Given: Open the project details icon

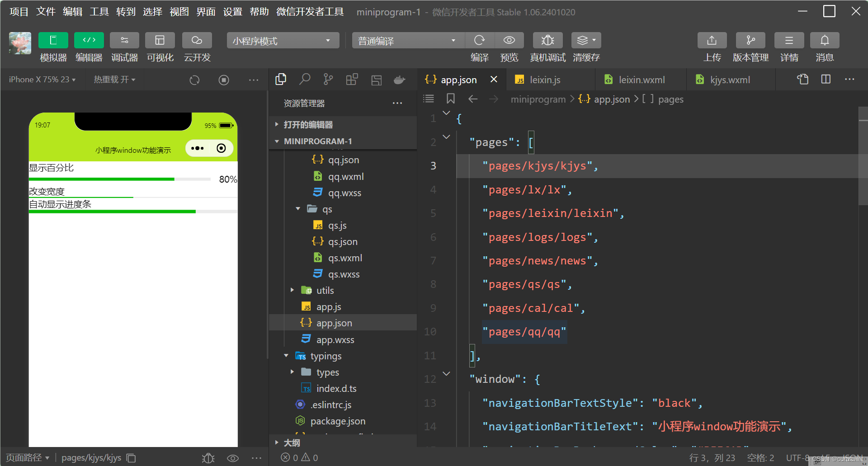Looking at the screenshot, I should coord(789,40).
